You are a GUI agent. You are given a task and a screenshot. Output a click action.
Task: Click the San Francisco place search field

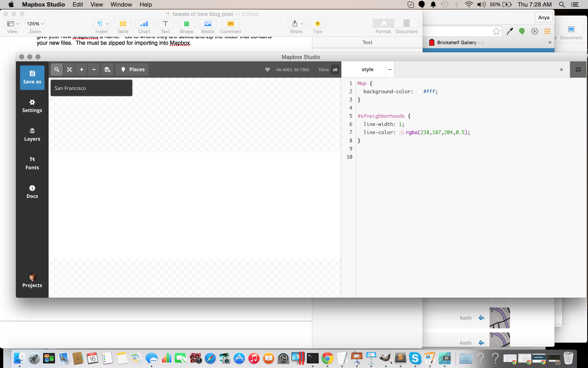(x=91, y=88)
